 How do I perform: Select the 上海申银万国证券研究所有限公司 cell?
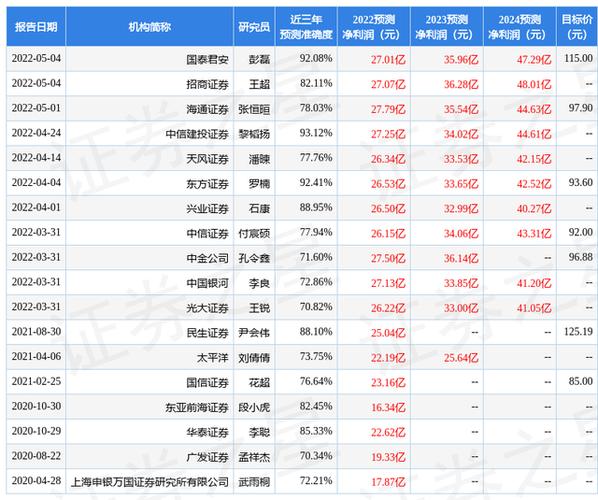click(150, 482)
